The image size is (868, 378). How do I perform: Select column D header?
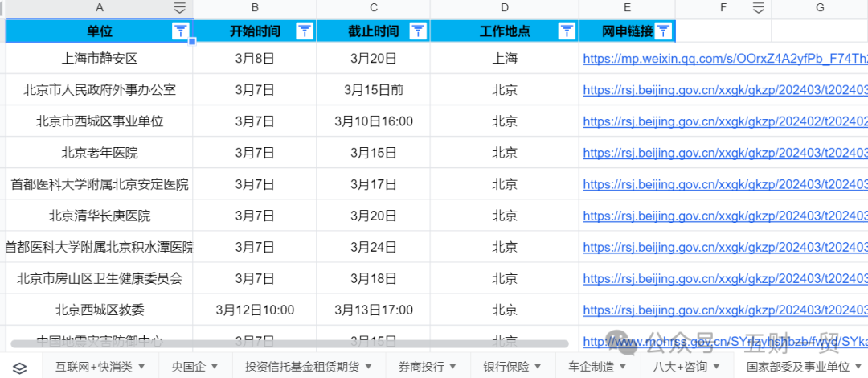(504, 8)
